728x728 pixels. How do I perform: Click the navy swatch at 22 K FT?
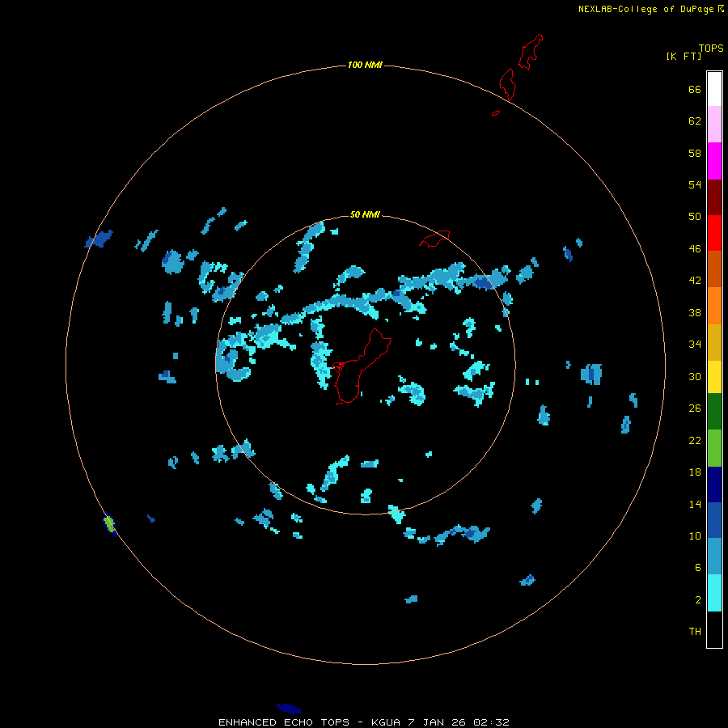pos(714,485)
